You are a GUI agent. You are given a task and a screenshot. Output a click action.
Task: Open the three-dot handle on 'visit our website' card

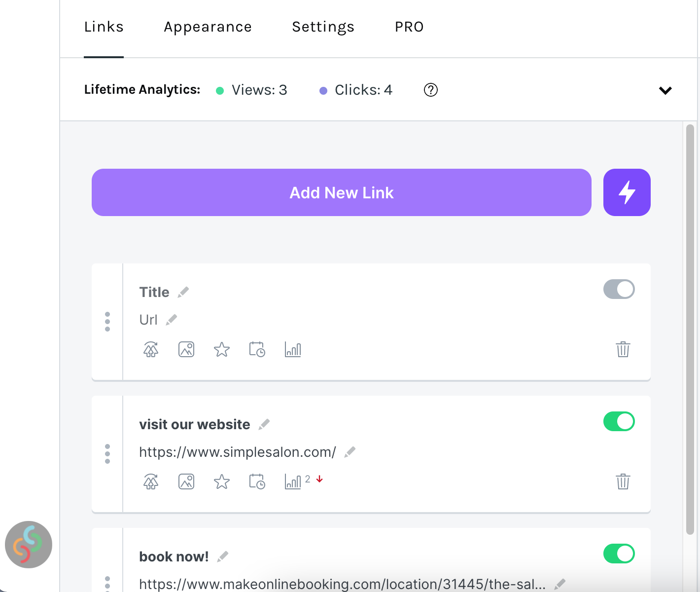[107, 454]
